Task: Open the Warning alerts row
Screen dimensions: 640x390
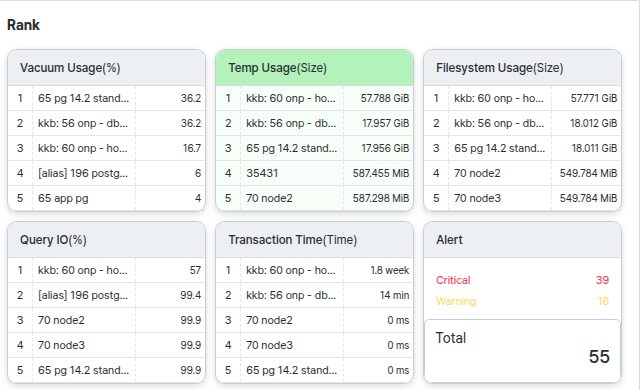Action: [522, 301]
